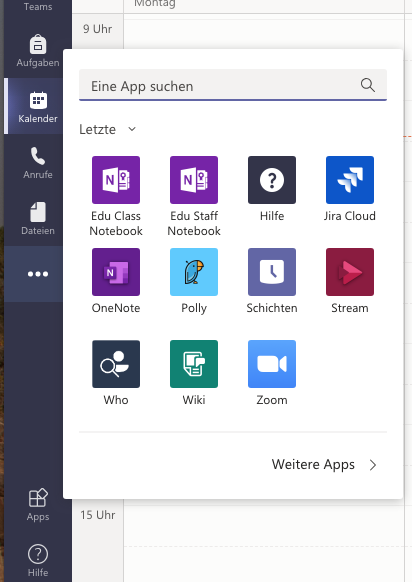Go to Teams in the sidebar
412x582 pixels.
38,6
